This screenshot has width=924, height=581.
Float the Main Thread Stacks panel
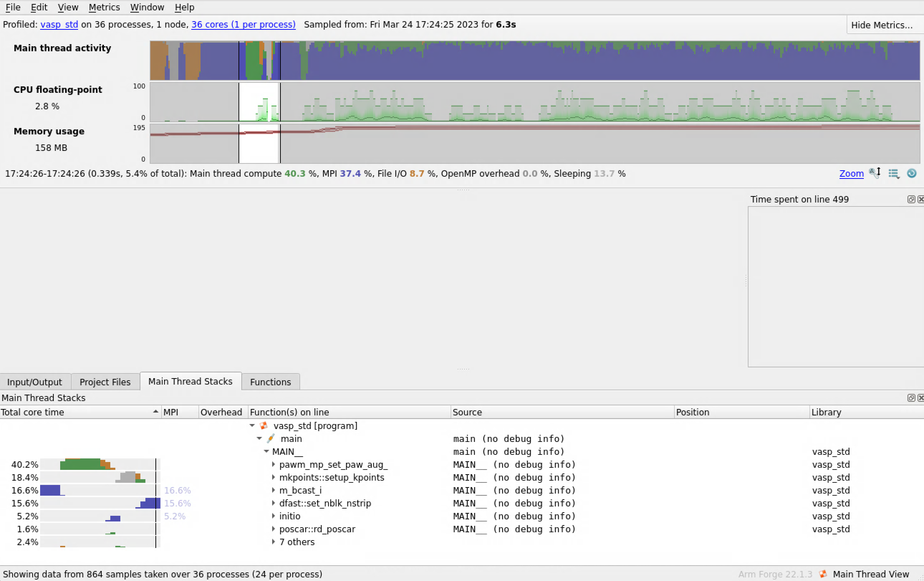[x=911, y=398]
